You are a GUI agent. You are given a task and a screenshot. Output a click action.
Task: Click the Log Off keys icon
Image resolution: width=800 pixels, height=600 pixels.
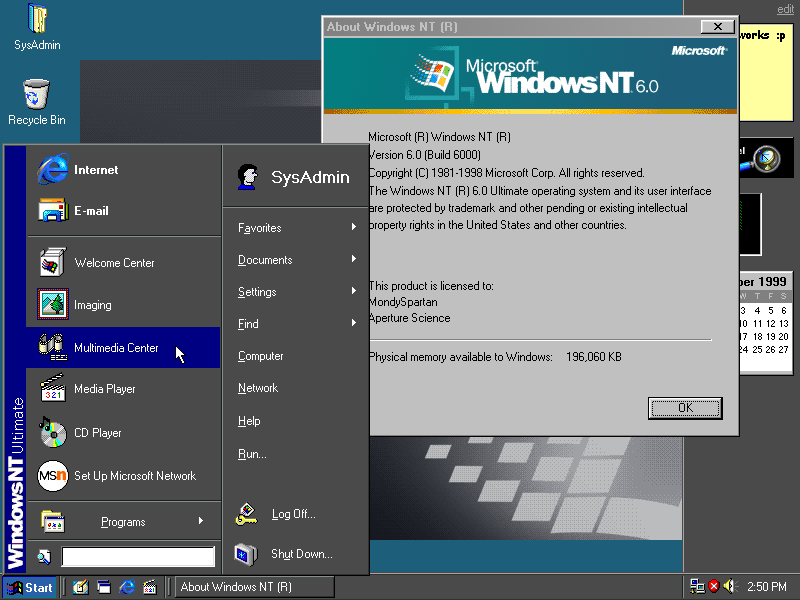[x=246, y=514]
